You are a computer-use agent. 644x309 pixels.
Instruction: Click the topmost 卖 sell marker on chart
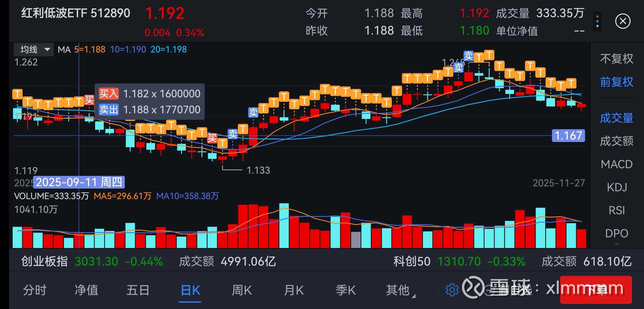(x=468, y=56)
